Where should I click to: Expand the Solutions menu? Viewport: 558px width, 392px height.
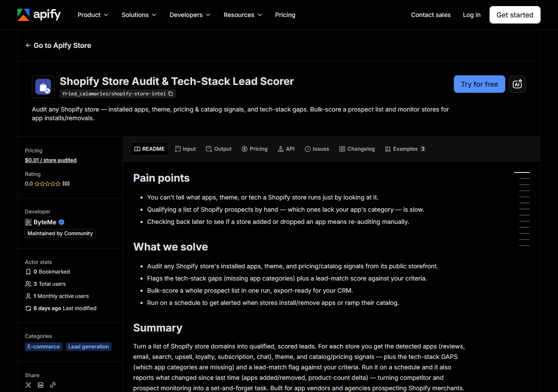[139, 15]
